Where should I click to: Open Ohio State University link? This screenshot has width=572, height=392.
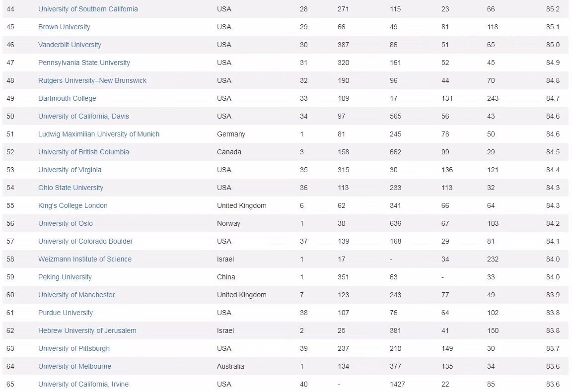(x=71, y=188)
